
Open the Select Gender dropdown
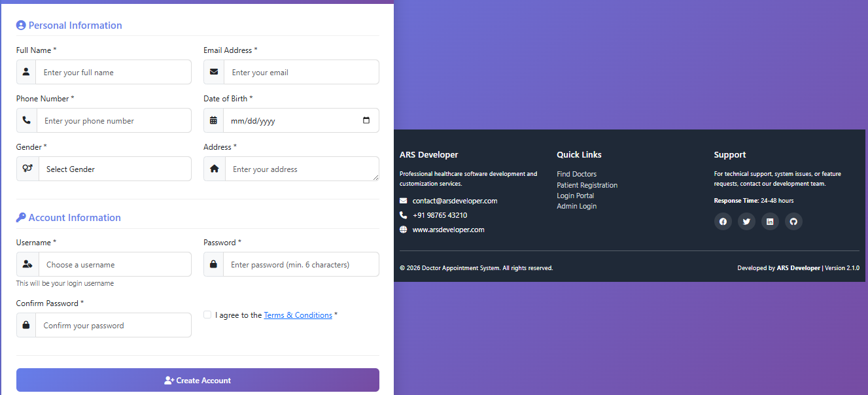pyautogui.click(x=114, y=169)
